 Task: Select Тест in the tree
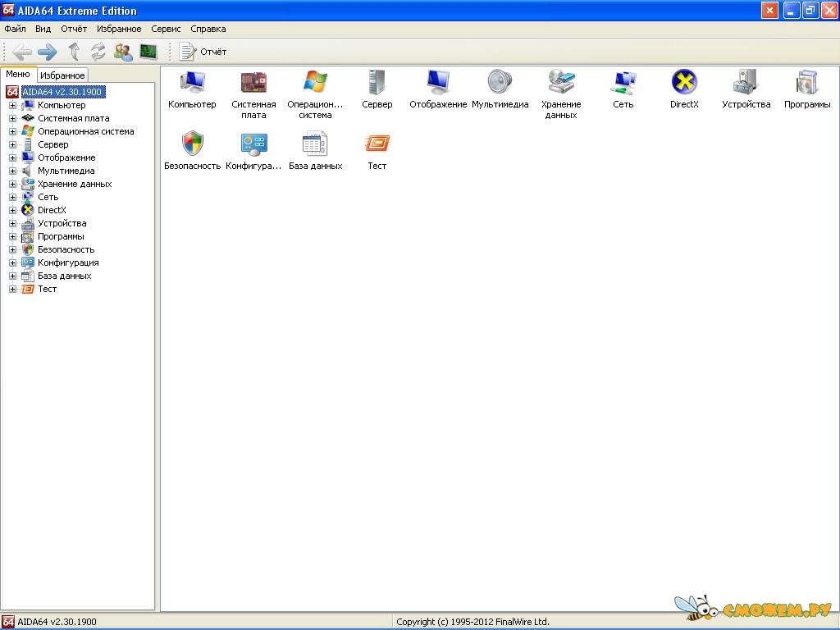[47, 290]
